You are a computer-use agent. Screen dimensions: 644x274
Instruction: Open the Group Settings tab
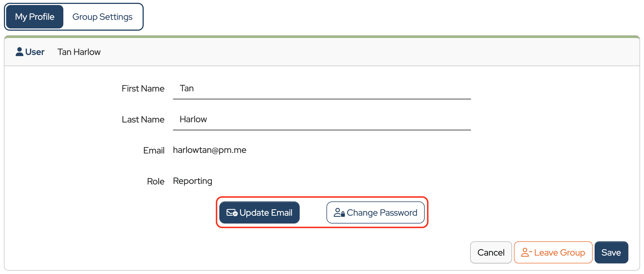(102, 17)
